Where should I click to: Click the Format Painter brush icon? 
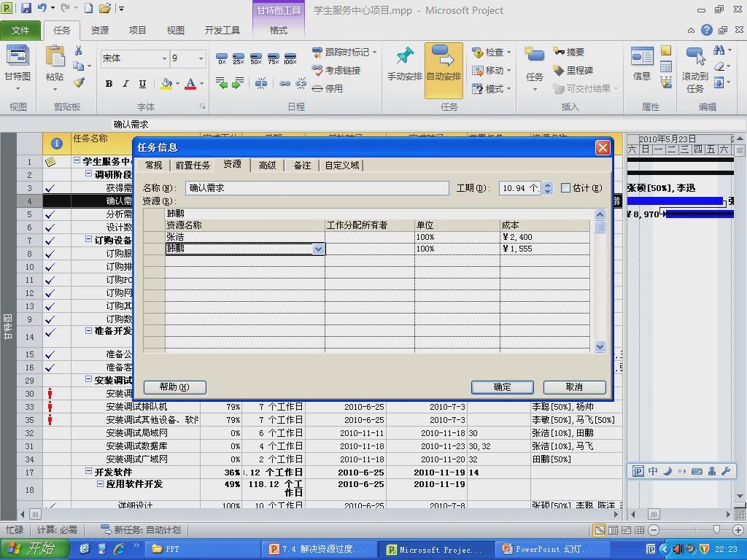(79, 82)
